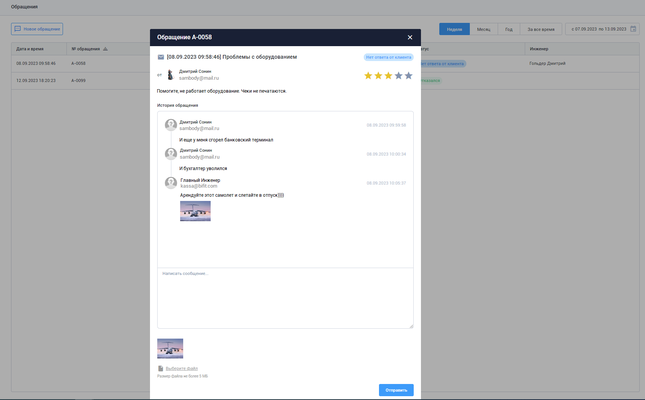This screenshot has height=400, width=645.
Task: Click Главный Инженер's avatar in the history
Action: [x=171, y=183]
